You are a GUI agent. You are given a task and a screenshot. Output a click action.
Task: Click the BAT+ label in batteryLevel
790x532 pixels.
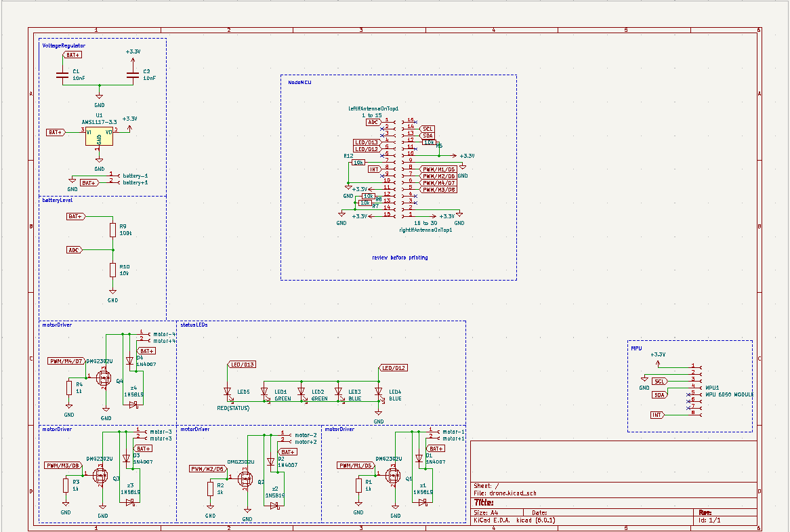click(75, 216)
